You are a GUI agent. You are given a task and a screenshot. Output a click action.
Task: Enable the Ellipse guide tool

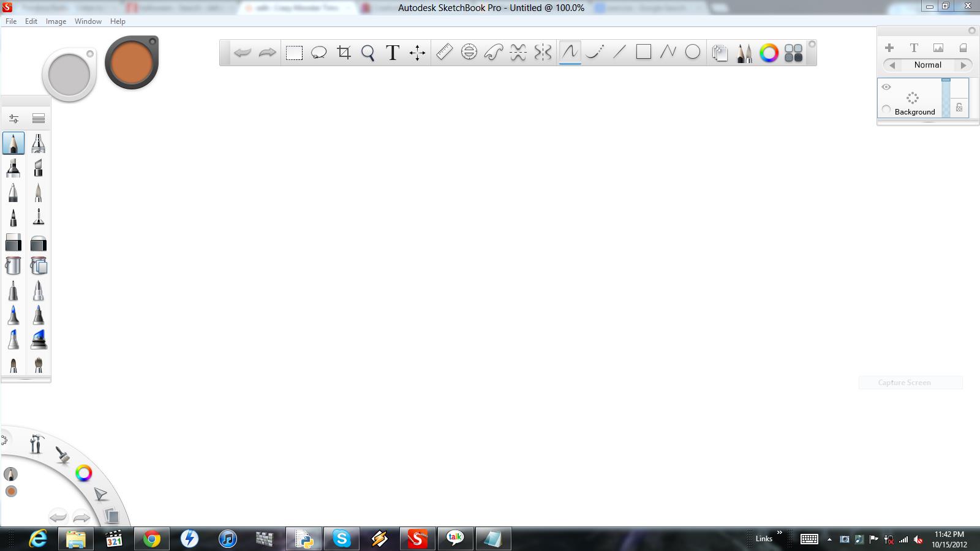(469, 53)
